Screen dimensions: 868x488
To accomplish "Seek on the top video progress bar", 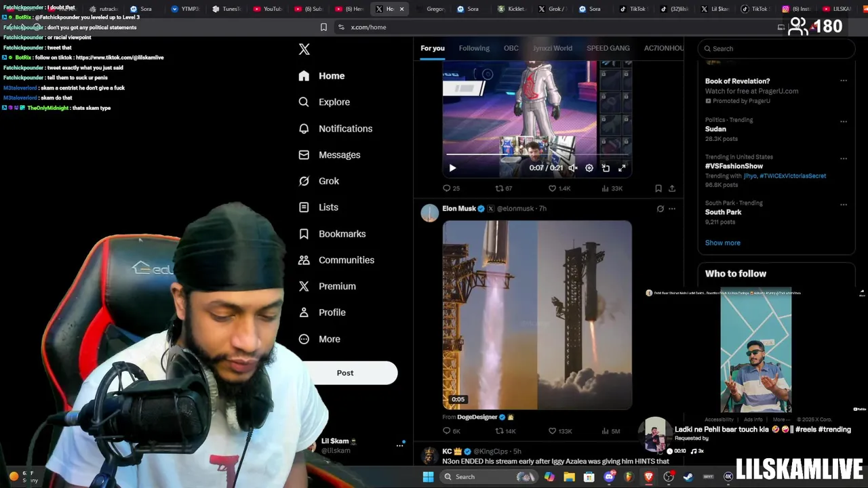I will [x=537, y=155].
